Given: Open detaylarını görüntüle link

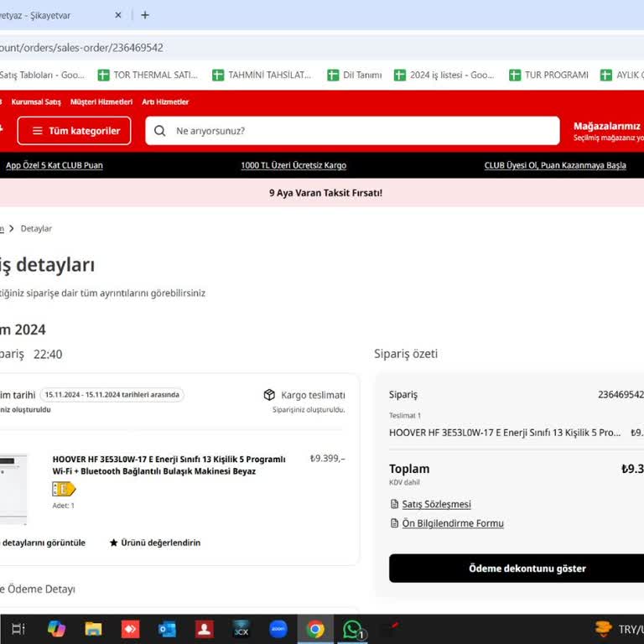Looking at the screenshot, I should pyautogui.click(x=43, y=543).
